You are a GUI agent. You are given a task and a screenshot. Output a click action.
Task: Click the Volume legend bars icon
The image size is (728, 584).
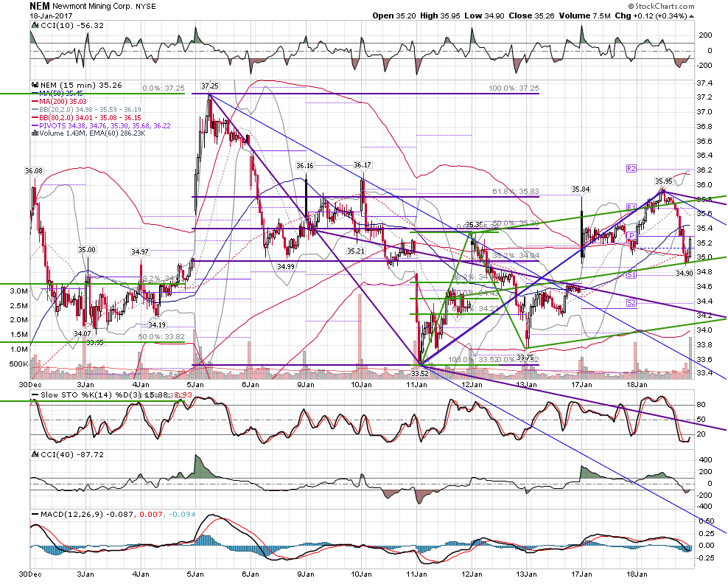[35, 133]
